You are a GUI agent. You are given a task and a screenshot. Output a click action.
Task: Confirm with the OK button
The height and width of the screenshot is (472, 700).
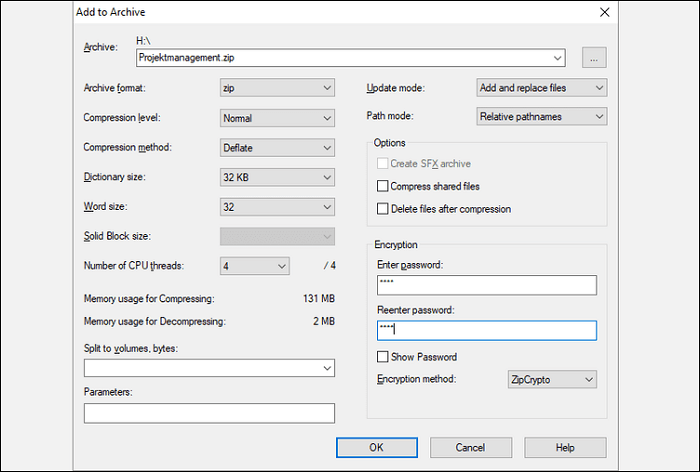coord(377,447)
